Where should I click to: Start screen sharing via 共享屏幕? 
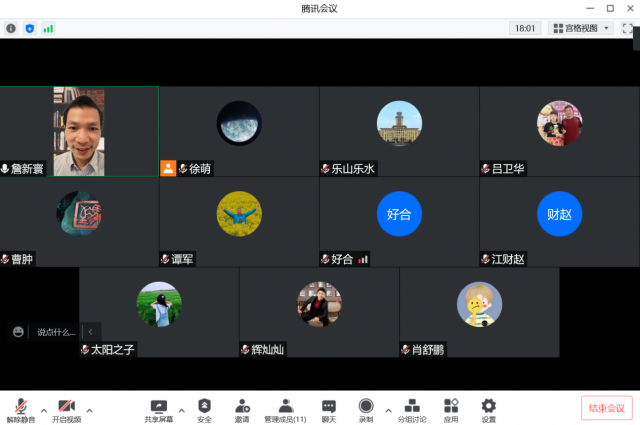pos(158,408)
